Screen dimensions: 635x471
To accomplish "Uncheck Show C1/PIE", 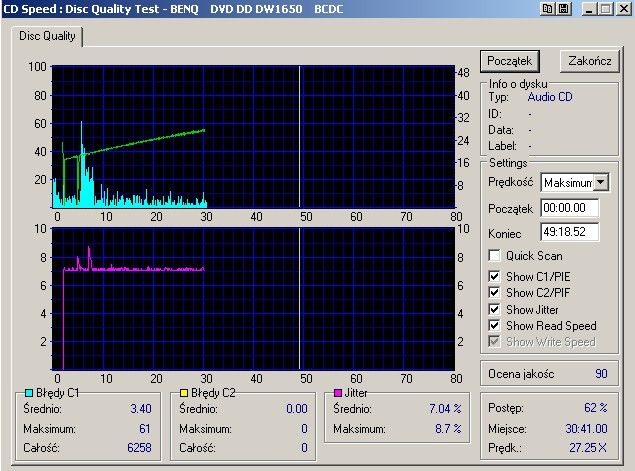I will coord(494,276).
